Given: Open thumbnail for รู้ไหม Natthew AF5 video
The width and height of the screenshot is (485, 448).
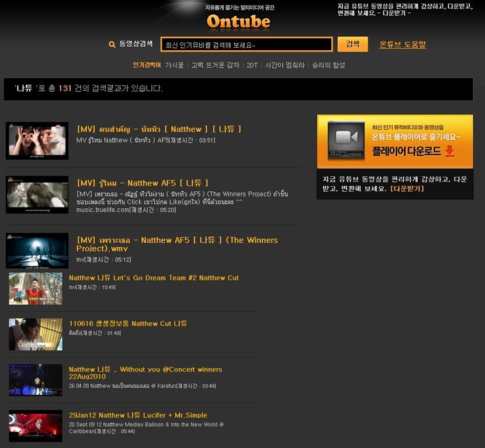Looking at the screenshot, I should click(x=37, y=195).
